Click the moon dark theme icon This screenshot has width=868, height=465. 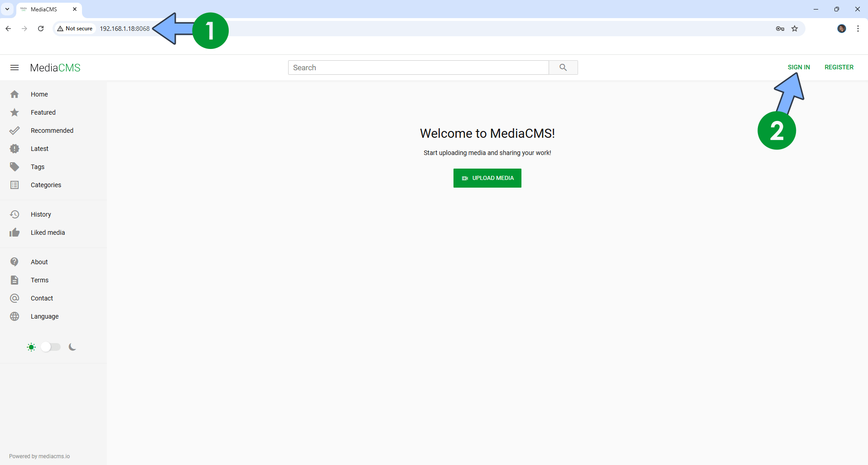pyautogui.click(x=72, y=347)
